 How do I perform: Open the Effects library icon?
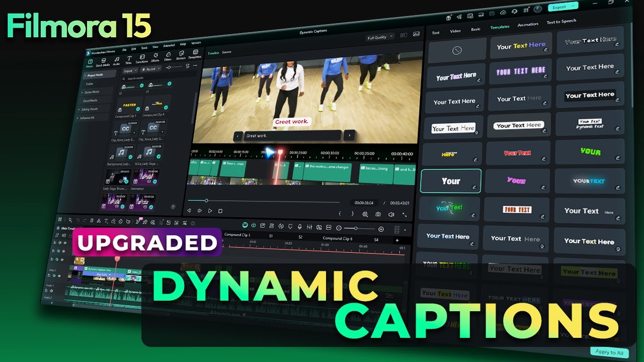click(x=156, y=55)
